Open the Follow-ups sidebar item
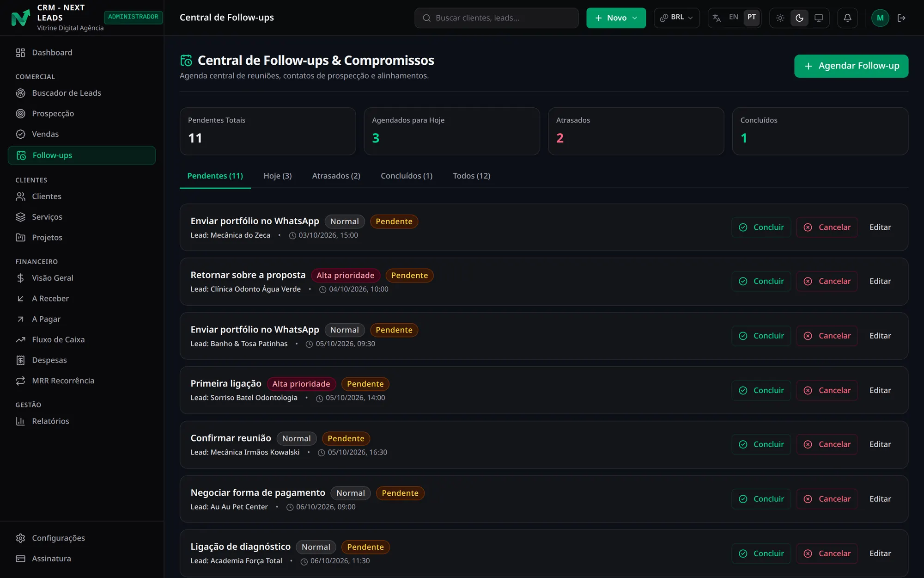Image resolution: width=924 pixels, height=578 pixels. point(82,155)
